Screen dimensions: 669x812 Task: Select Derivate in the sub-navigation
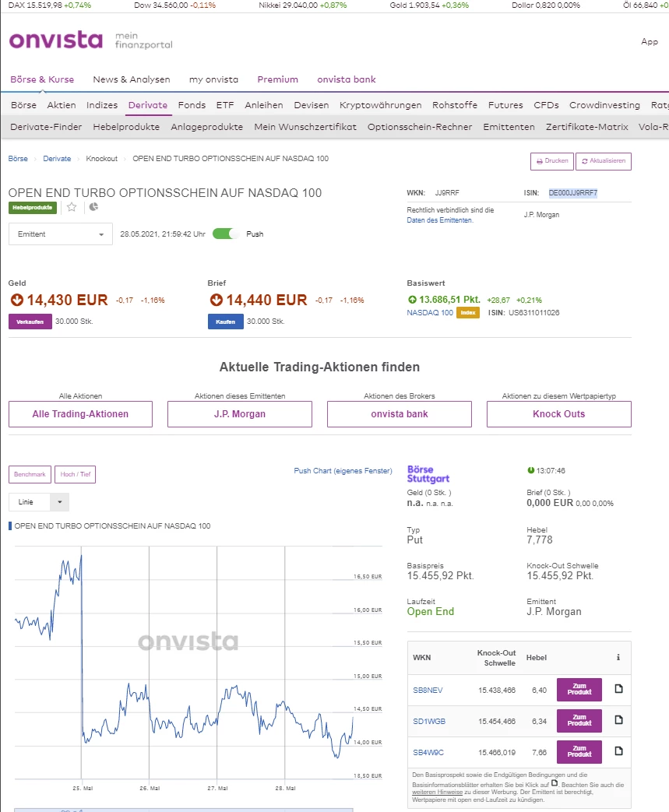(x=148, y=105)
